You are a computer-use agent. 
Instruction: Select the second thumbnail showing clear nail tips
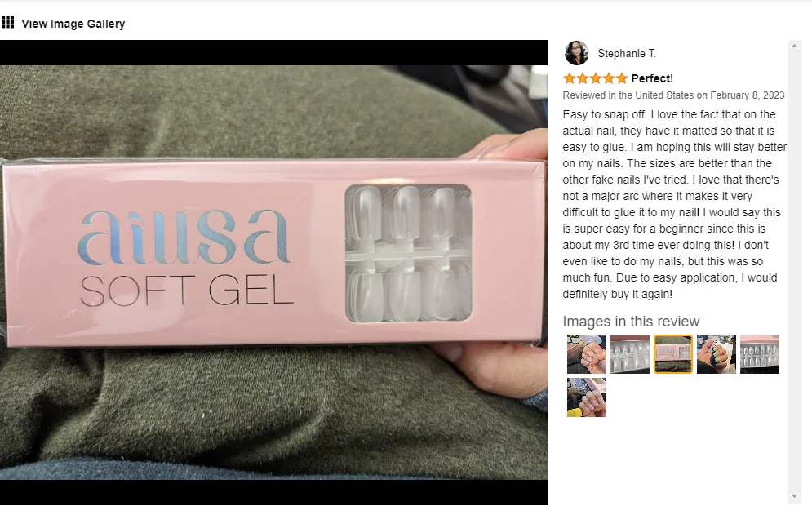coord(630,354)
